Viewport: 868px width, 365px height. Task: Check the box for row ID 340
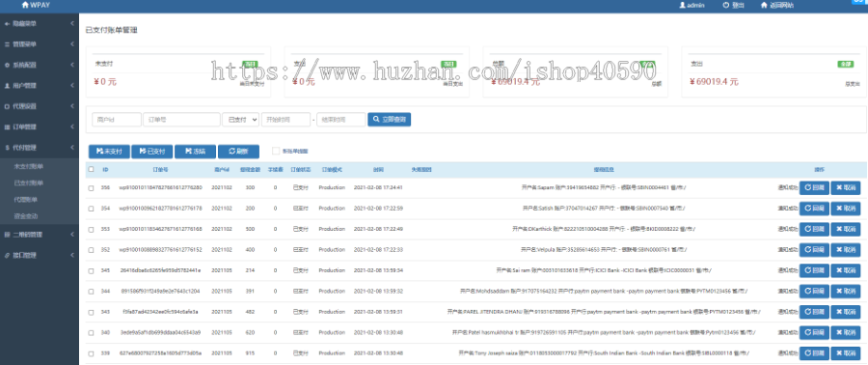click(x=91, y=332)
